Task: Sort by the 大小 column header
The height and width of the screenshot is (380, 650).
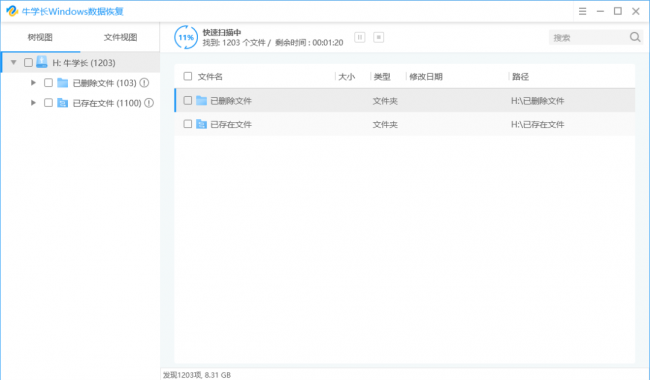Action: pyautogui.click(x=347, y=77)
